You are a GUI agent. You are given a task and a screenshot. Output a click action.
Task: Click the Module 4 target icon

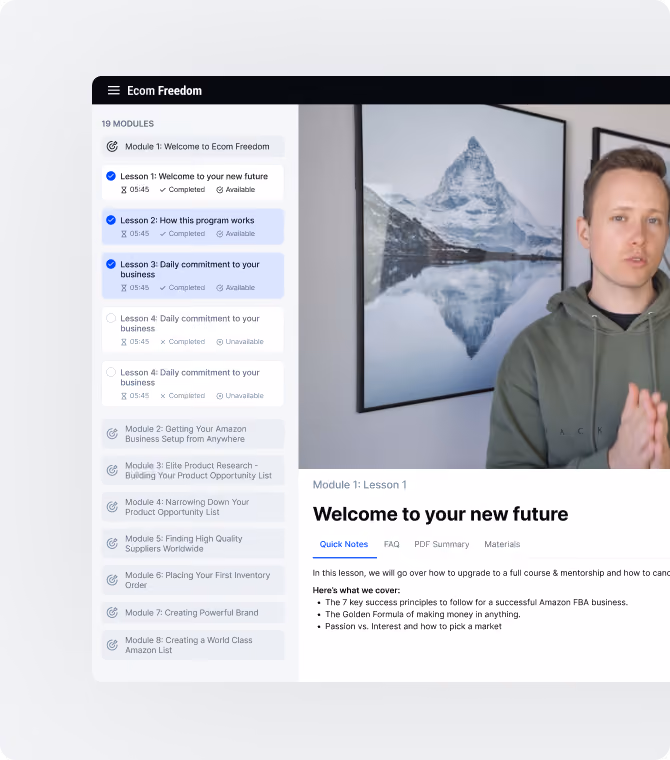tap(112, 507)
